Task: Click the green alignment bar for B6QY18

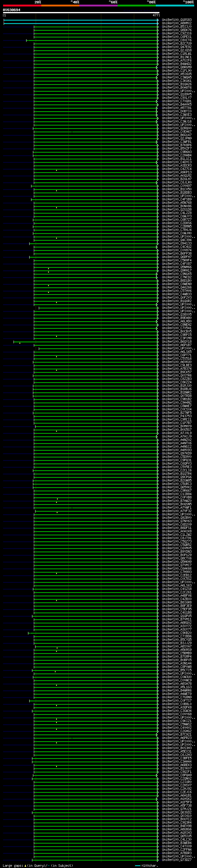Action: [86, 342]
